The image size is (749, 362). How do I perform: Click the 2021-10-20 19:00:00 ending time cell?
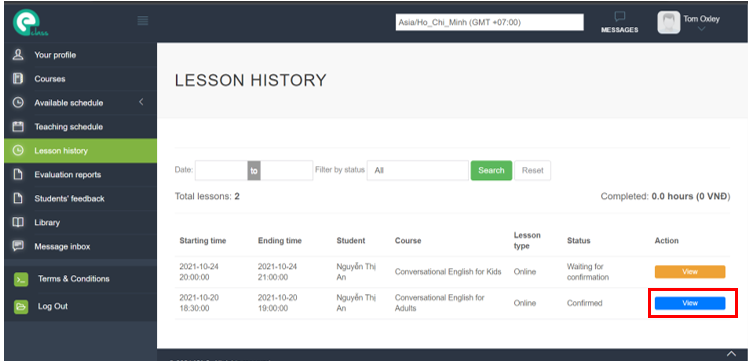pyautogui.click(x=278, y=303)
